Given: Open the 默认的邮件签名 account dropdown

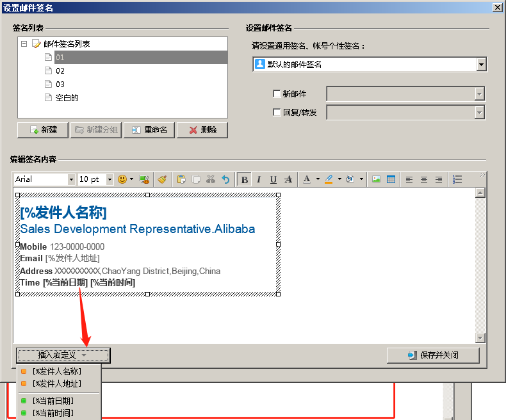Looking at the screenshot, I should click(481, 64).
